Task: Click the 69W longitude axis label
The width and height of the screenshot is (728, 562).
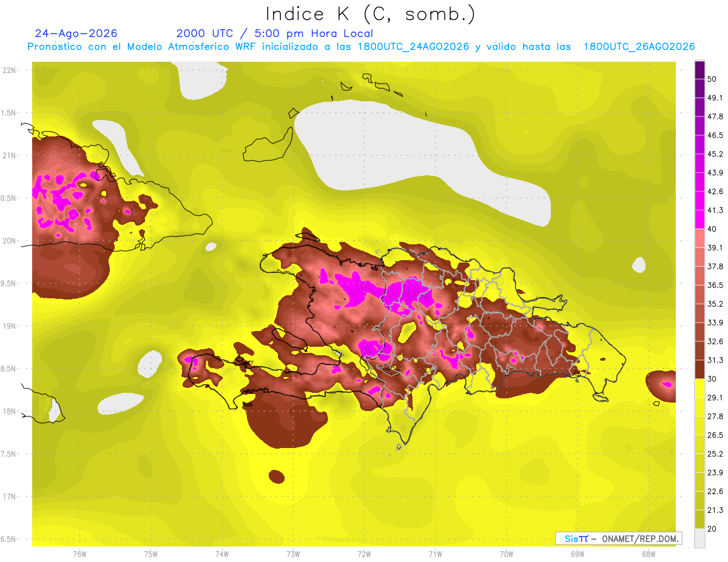Action: tap(578, 554)
